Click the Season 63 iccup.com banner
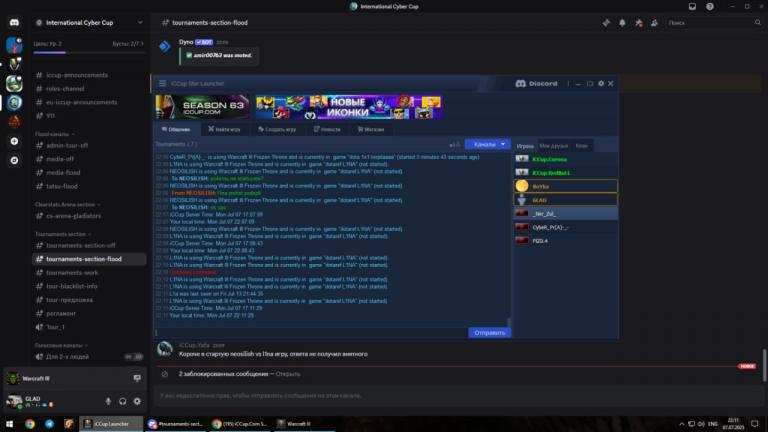Screen dimensions: 768x432 203,107
